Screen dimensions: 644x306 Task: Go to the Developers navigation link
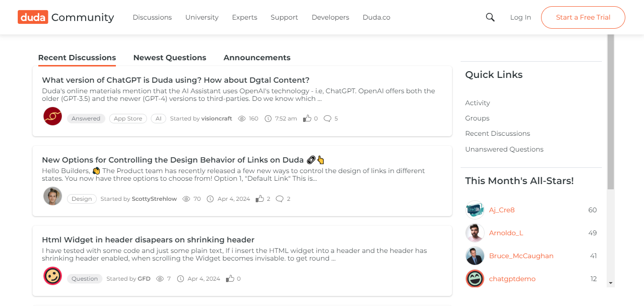(x=330, y=17)
